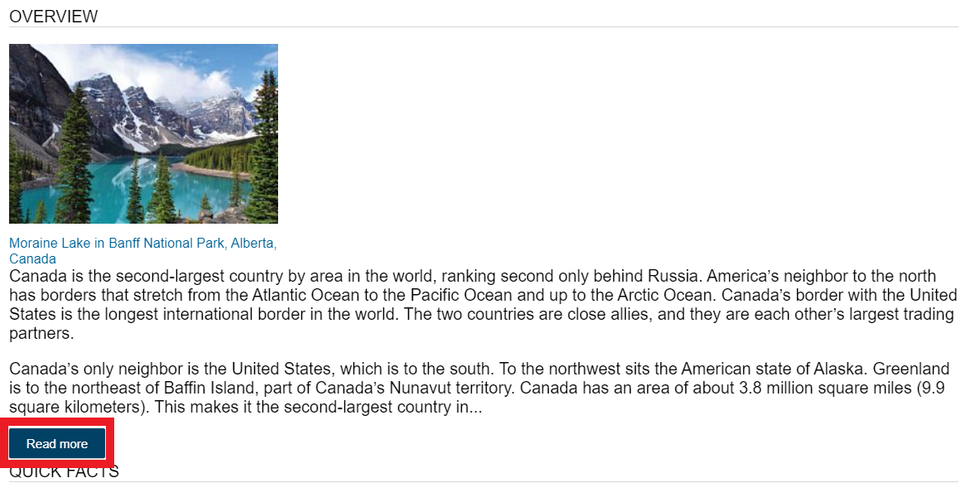
Task: Click the word "Russia" in the first paragraph
Action: click(x=672, y=276)
